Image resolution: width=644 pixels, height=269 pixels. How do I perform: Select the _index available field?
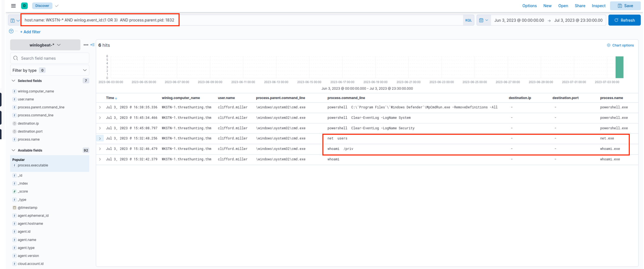[23, 184]
